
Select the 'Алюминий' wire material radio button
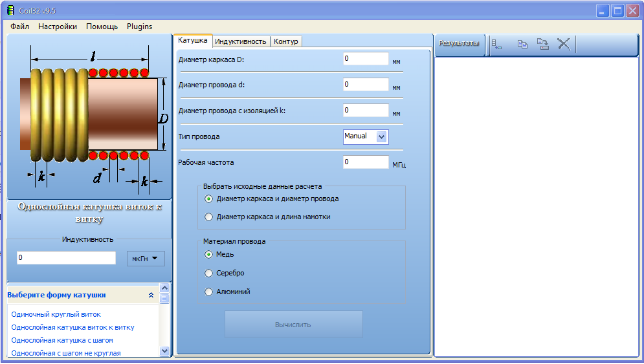(208, 292)
